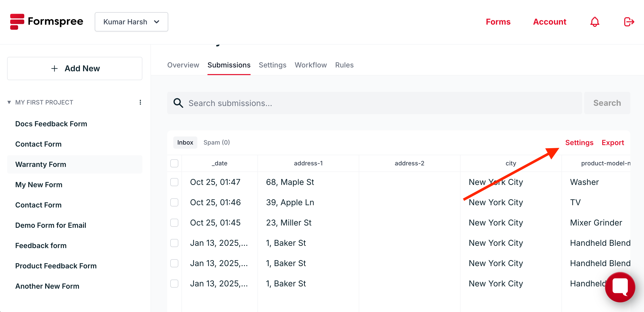
Task: Select the 23, Miller St row checkbox
Action: click(174, 223)
